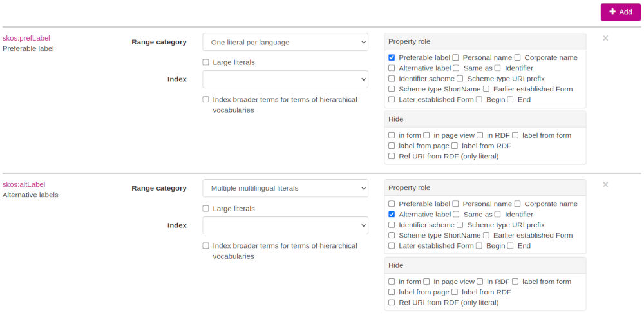Viewport: 644px width, 315px height.
Task: Check Ref URI from RDF for altLabel
Action: (x=392, y=302)
